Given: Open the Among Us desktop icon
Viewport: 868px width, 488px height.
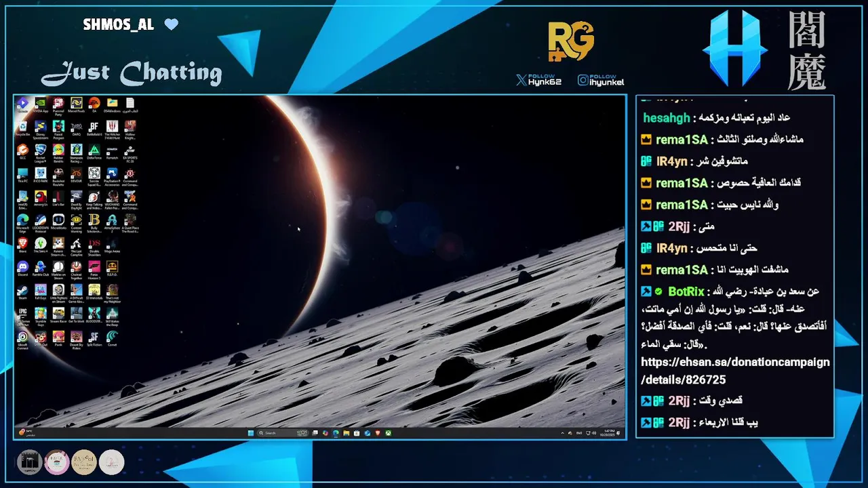Looking at the screenshot, I should coord(41,199).
